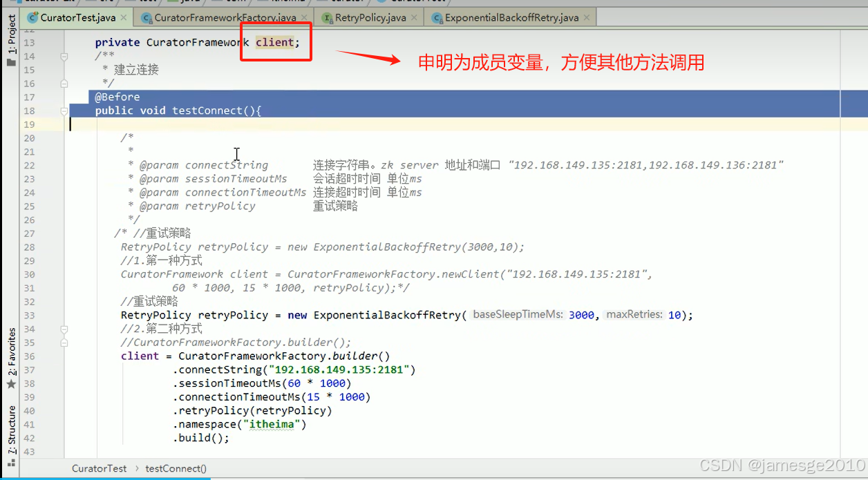Toggle the fold marker at line 16

(x=64, y=84)
